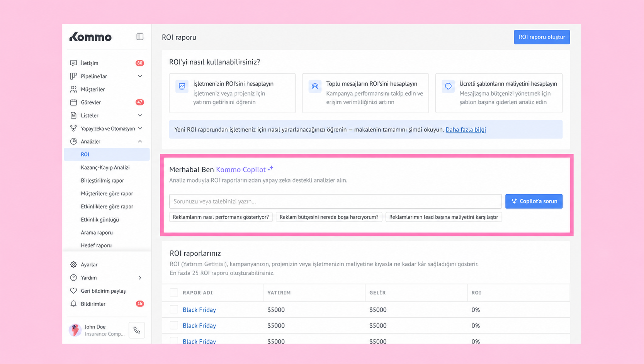The width and height of the screenshot is (644, 364).
Task: Click the Kommo Copilot link text
Action: pyautogui.click(x=241, y=169)
